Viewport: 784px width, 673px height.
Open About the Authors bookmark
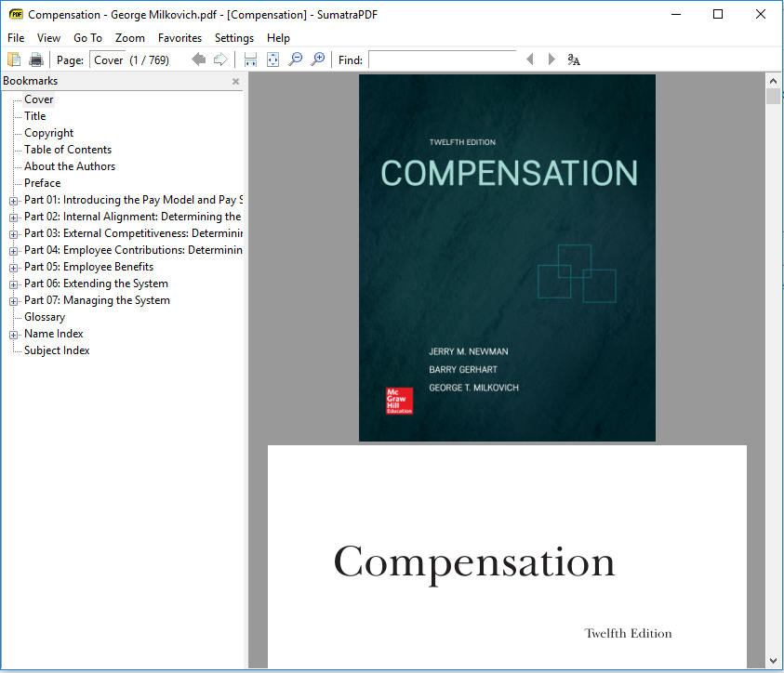pyautogui.click(x=70, y=166)
